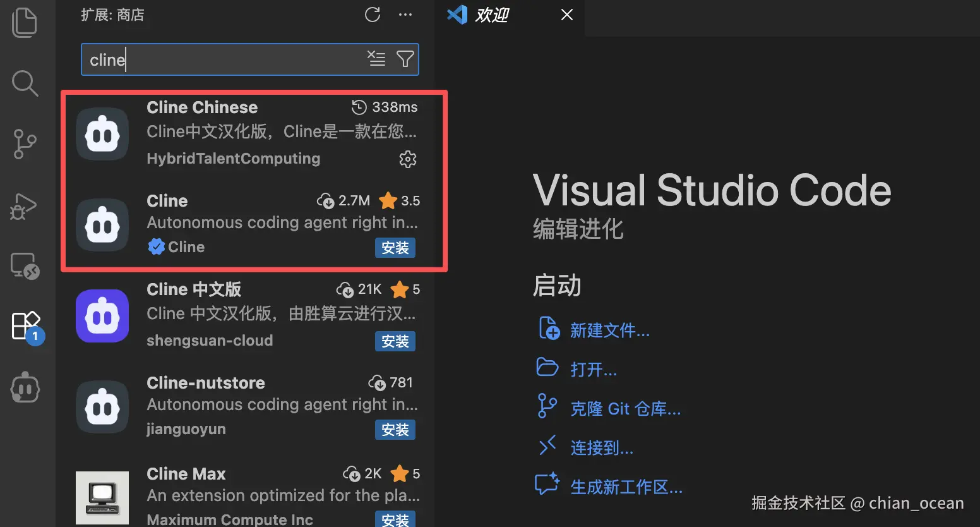
Task: Click the 2.7M download count icon
Action: [x=325, y=201]
